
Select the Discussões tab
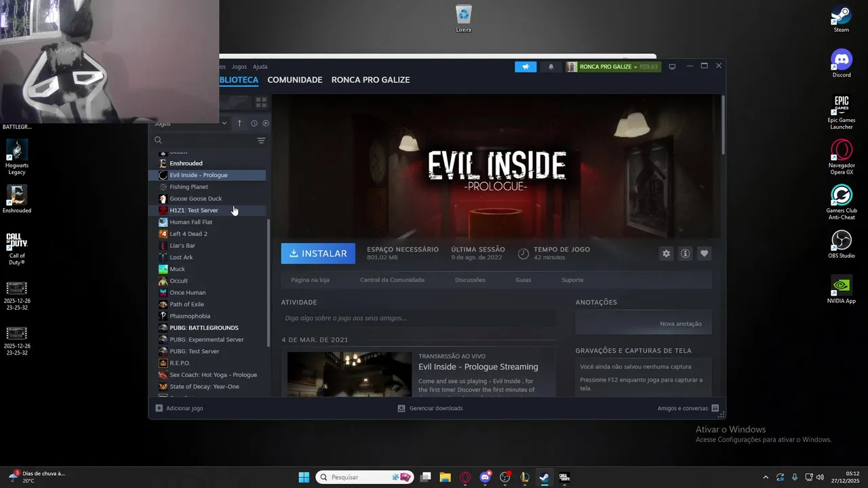point(470,280)
